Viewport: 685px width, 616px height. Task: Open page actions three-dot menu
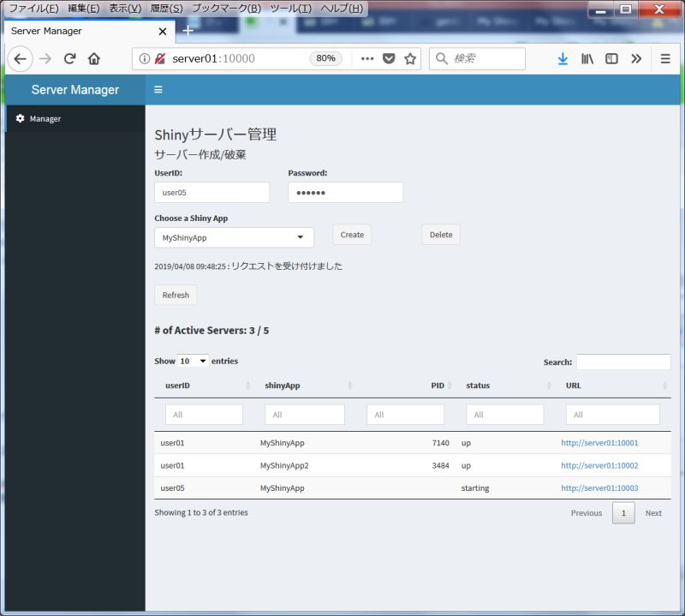(x=367, y=58)
